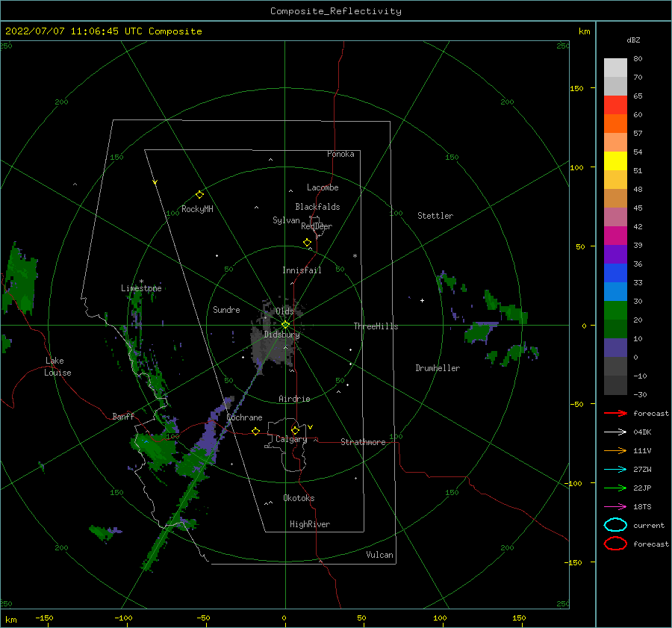Screen dimensions: 672x628
Task: Click the 2022/07/07 11:06:45 UTC timestamp
Action: coord(103,31)
